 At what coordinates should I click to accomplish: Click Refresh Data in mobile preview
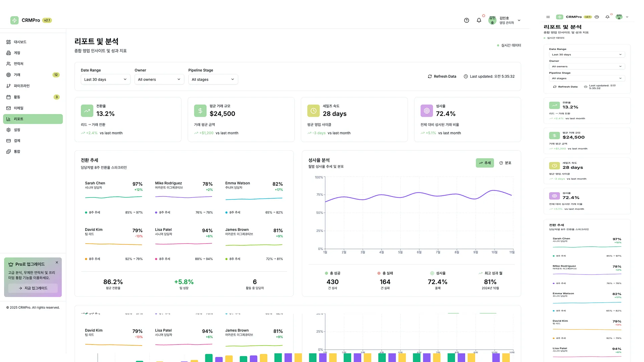click(565, 87)
